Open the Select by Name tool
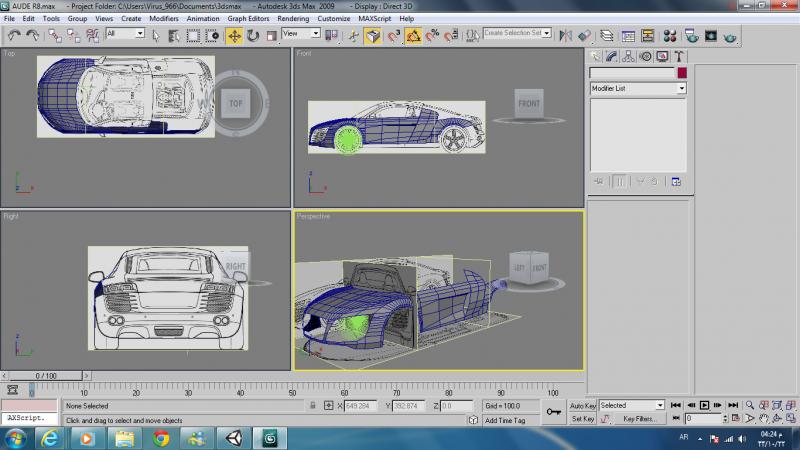800x450 pixels. [174, 35]
